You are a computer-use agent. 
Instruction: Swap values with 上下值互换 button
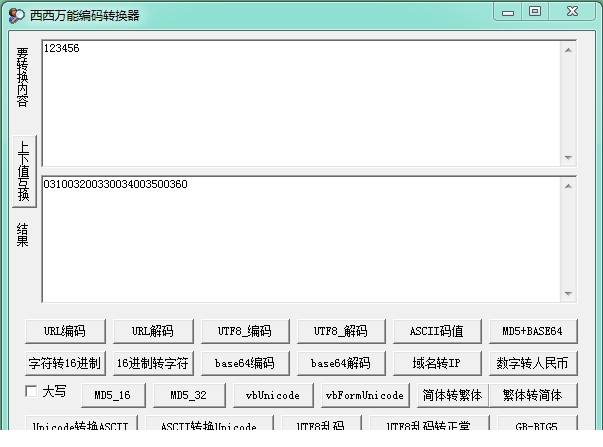(x=24, y=171)
